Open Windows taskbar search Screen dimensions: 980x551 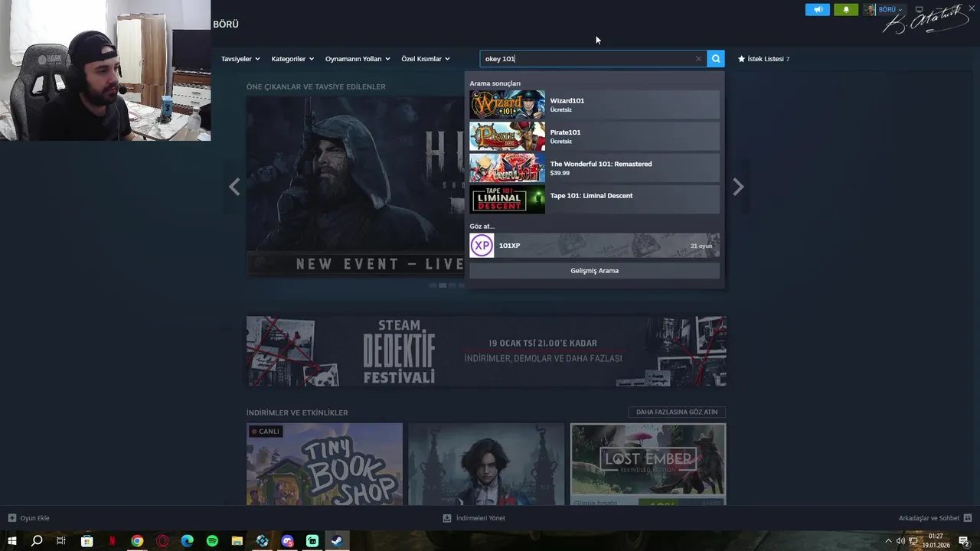[37, 541]
